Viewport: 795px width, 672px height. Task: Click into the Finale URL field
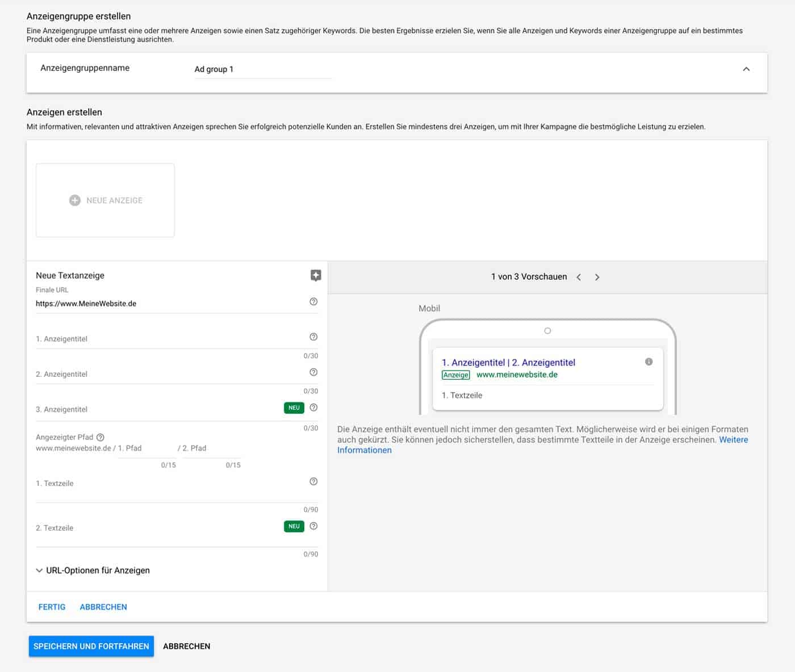pyautogui.click(x=170, y=304)
